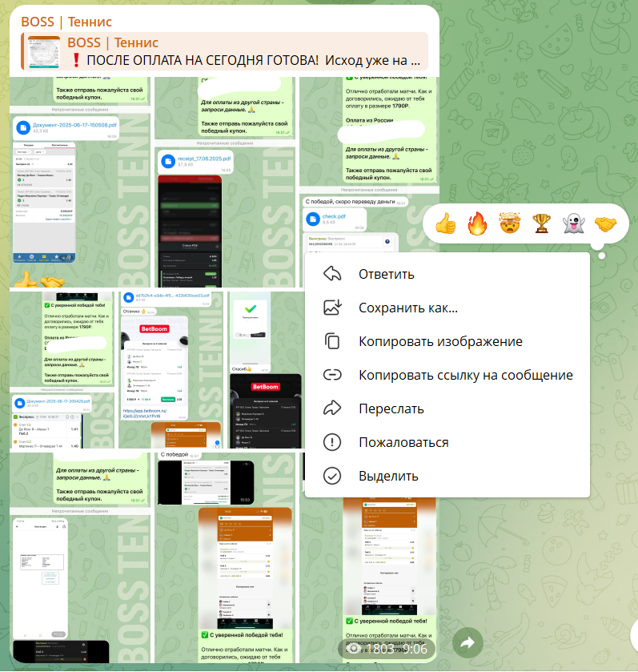Open the BetBoom coupon screenshot thumbnail

click(x=153, y=360)
